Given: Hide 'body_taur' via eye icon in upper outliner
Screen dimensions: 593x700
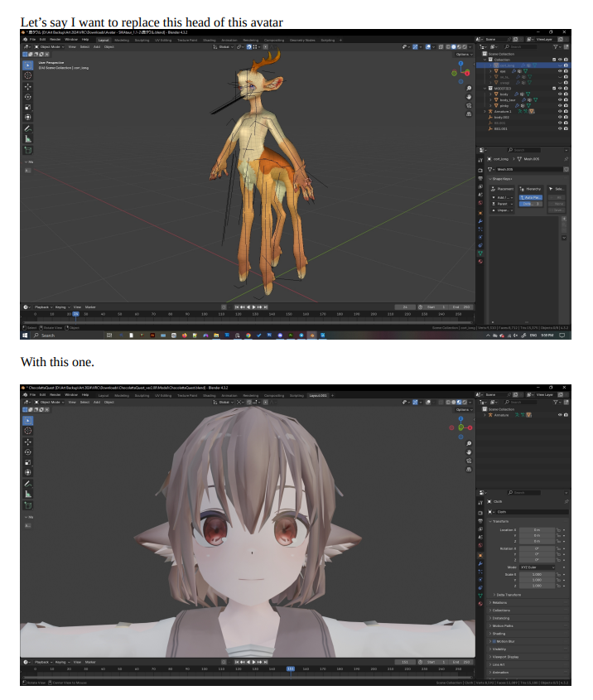Looking at the screenshot, I should pyautogui.click(x=560, y=100).
